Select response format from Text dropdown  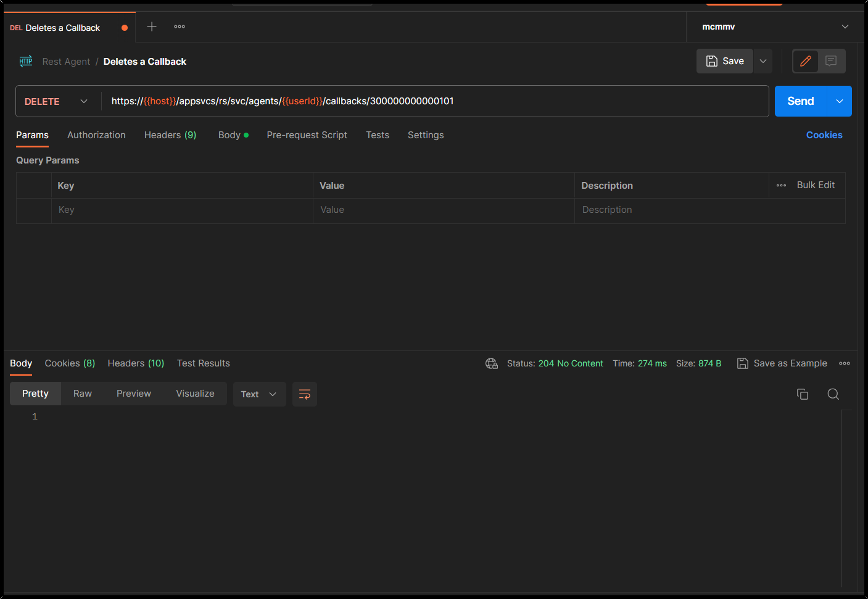click(259, 394)
